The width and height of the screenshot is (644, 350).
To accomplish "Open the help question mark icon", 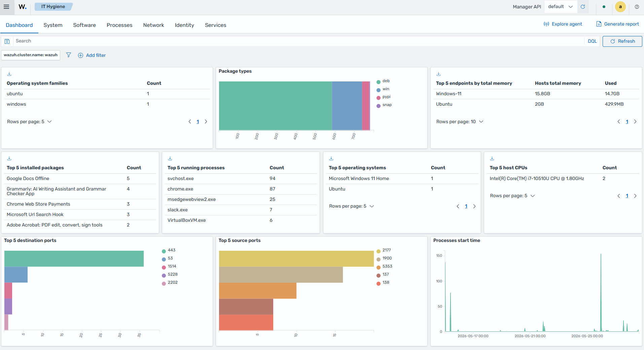I will tap(637, 7).
